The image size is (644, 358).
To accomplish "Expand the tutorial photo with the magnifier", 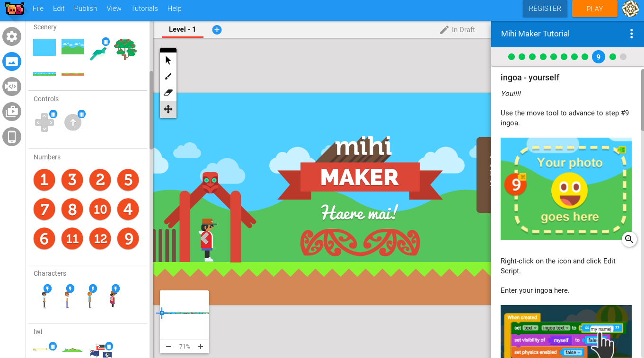I will coord(629,239).
